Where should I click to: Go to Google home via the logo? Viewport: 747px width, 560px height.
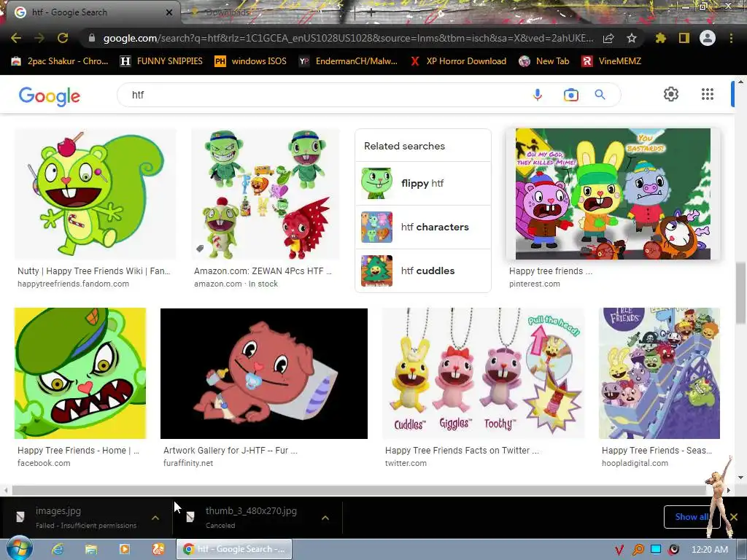[50, 96]
